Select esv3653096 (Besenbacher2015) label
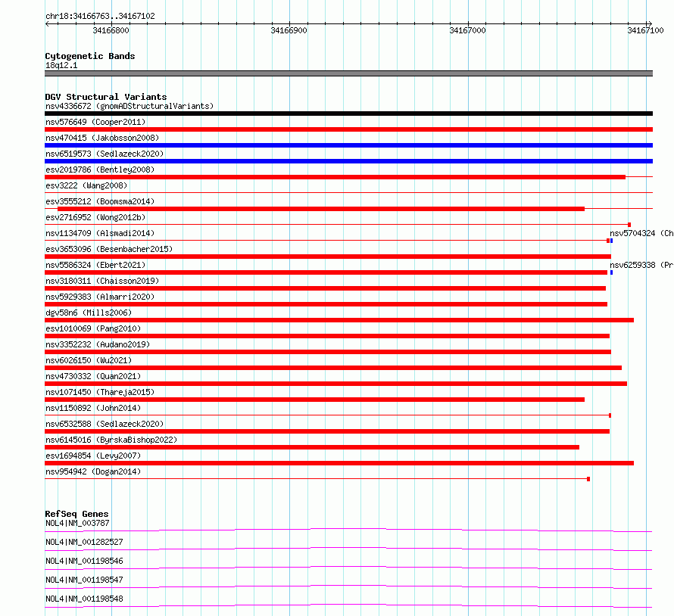674x616 pixels. (109, 249)
